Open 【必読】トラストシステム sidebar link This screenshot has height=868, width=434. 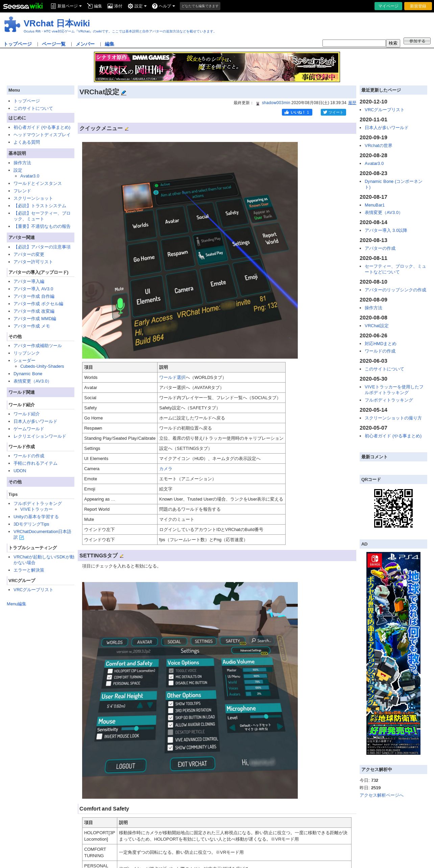(40, 206)
